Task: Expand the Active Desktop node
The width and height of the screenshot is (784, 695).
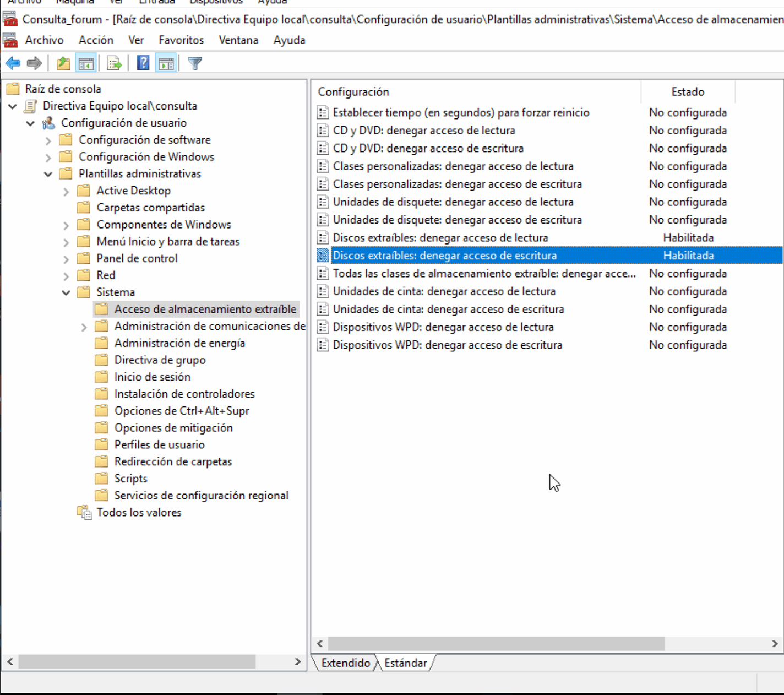Action: [x=66, y=191]
